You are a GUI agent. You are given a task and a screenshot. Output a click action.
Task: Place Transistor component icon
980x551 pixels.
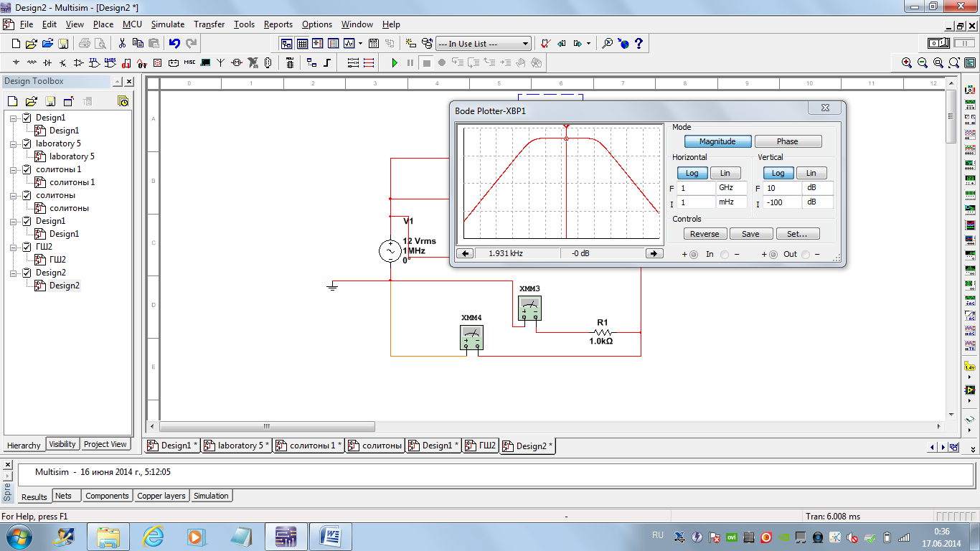[63, 63]
